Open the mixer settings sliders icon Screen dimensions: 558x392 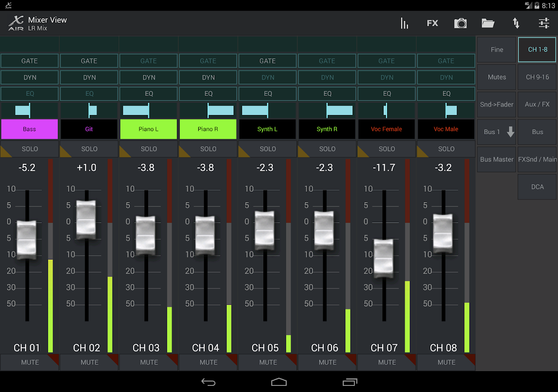pyautogui.click(x=544, y=23)
